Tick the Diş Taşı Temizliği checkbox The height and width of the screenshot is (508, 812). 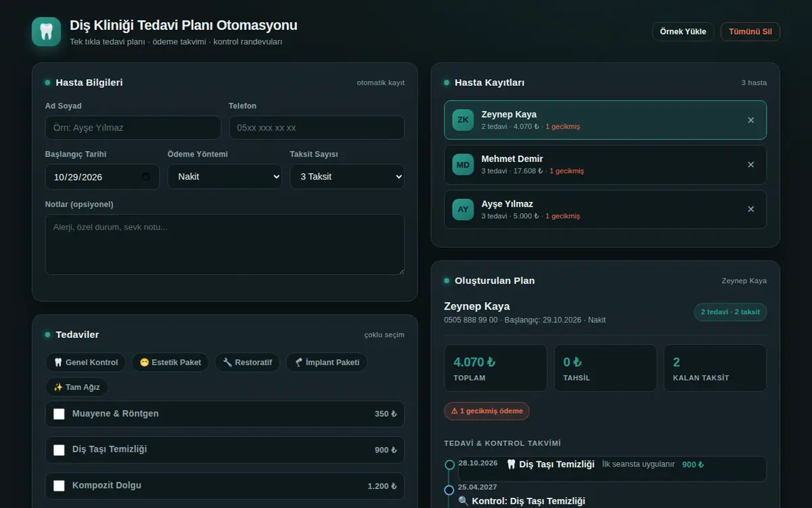(x=59, y=450)
